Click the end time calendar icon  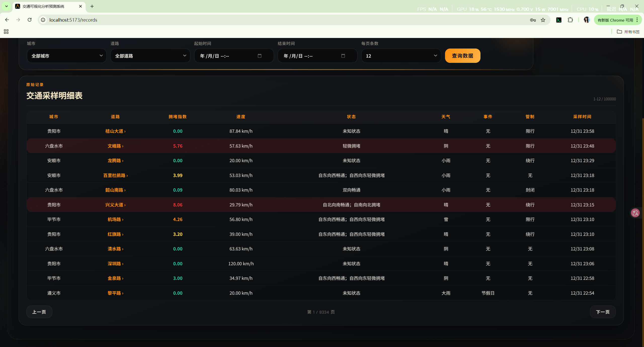coord(343,56)
